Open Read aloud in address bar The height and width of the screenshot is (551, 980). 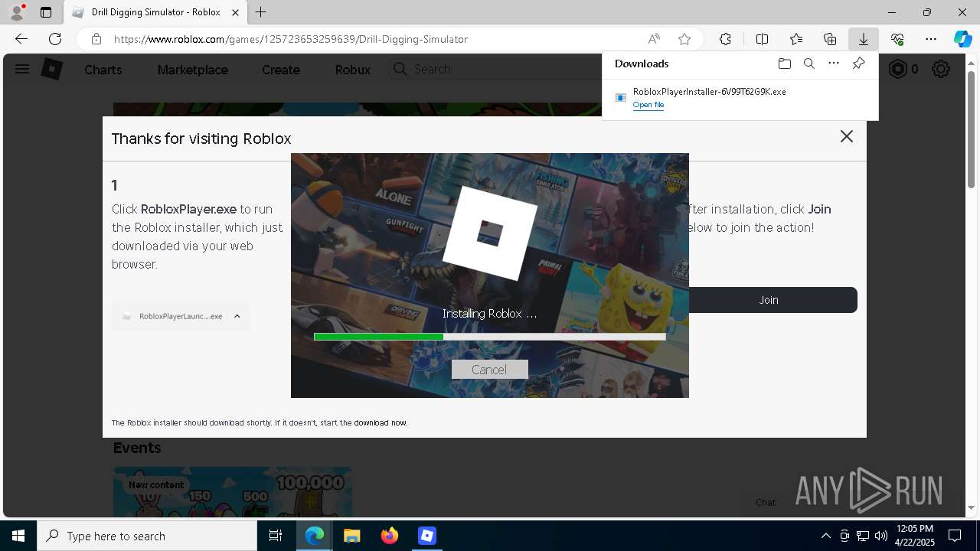[654, 39]
